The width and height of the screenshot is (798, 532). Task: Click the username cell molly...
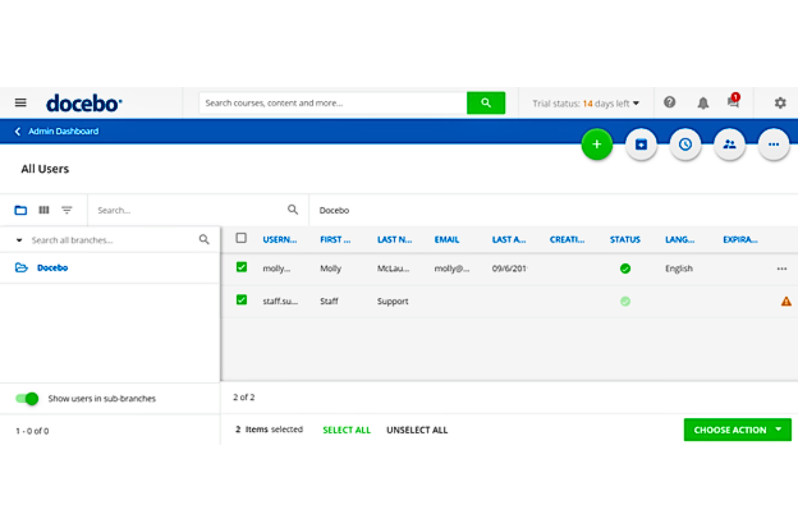(x=277, y=268)
